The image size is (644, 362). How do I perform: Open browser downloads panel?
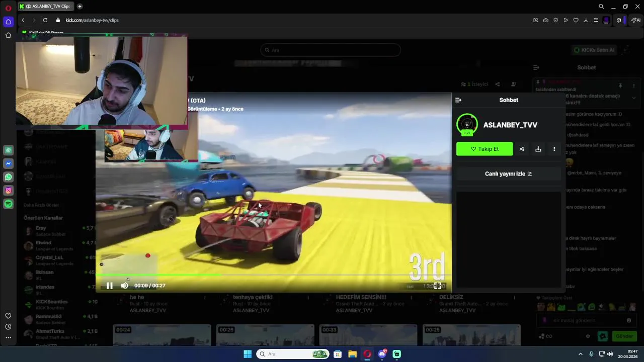586,20
